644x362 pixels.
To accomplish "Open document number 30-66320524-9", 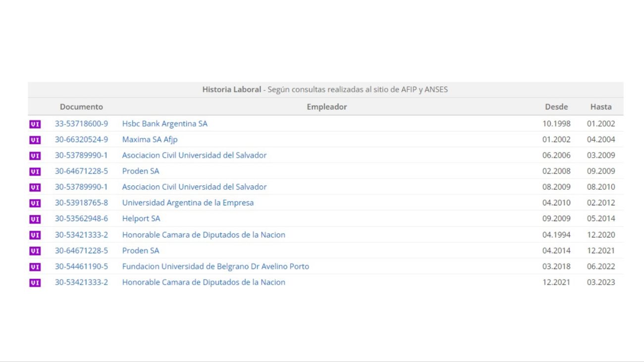I will point(81,139).
